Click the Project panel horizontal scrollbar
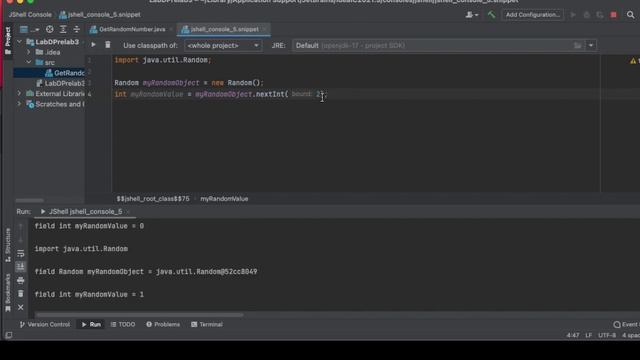This screenshot has width=640, height=360. click(29, 200)
